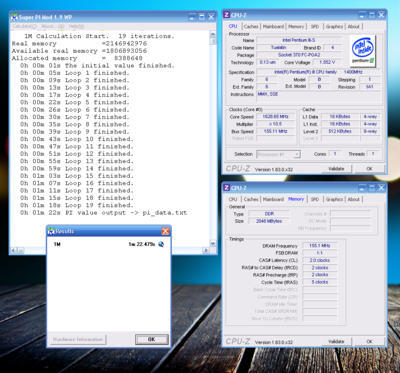400x373 pixels.
Task: Select the SPD tab in upper CPU-Z window
Action: point(315,27)
